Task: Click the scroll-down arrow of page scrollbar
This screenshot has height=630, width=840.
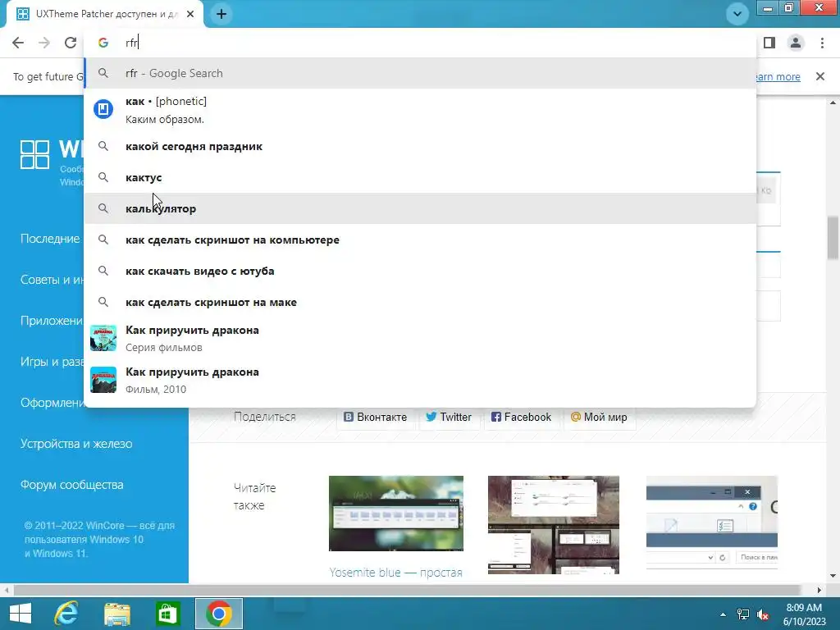Action: [833, 576]
